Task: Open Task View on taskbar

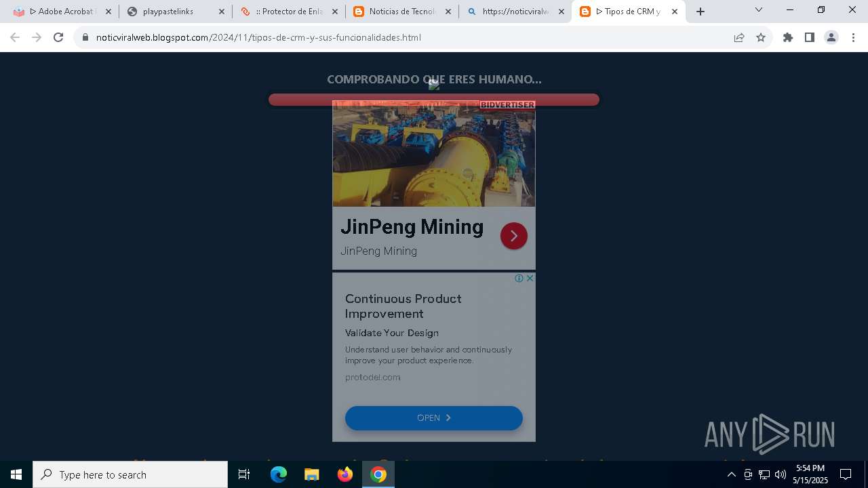Action: coord(244,474)
